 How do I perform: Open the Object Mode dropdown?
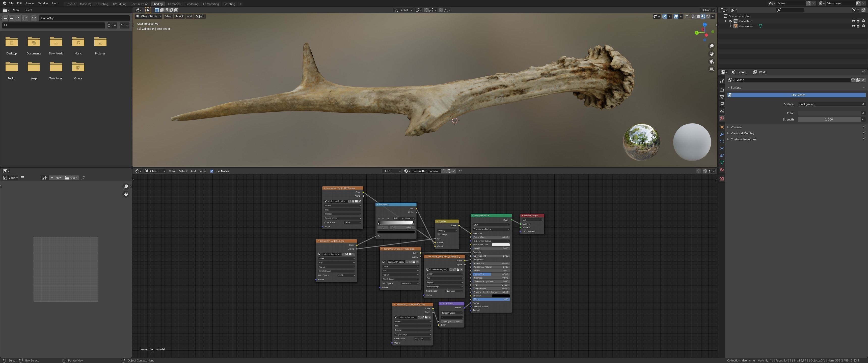tap(149, 16)
